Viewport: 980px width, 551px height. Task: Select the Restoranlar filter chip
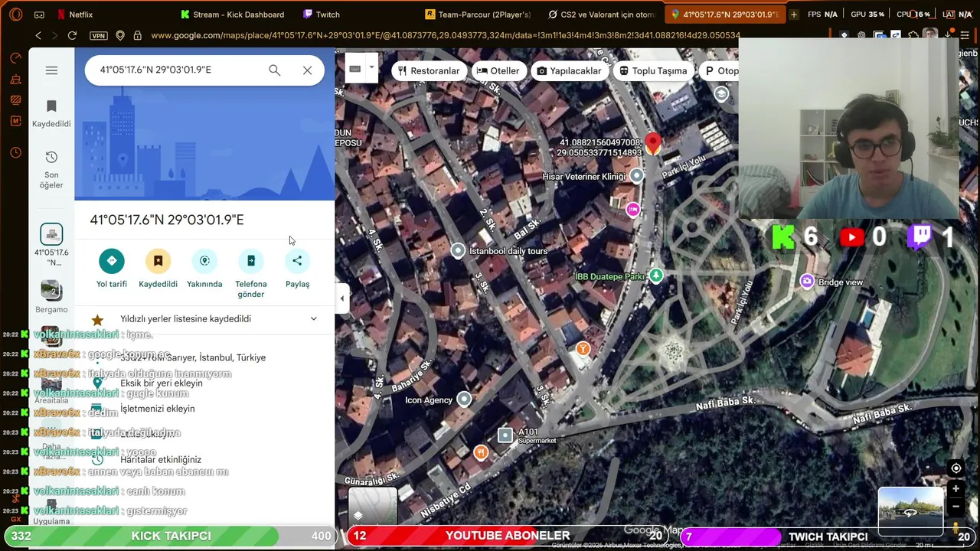pyautogui.click(x=429, y=70)
